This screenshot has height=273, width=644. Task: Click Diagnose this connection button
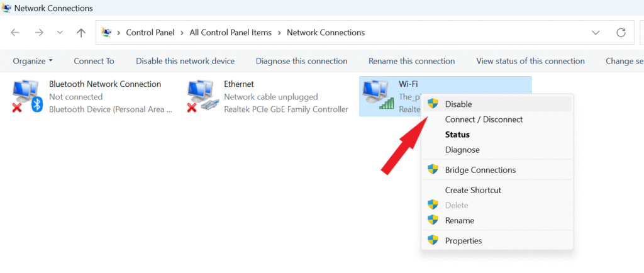(301, 61)
